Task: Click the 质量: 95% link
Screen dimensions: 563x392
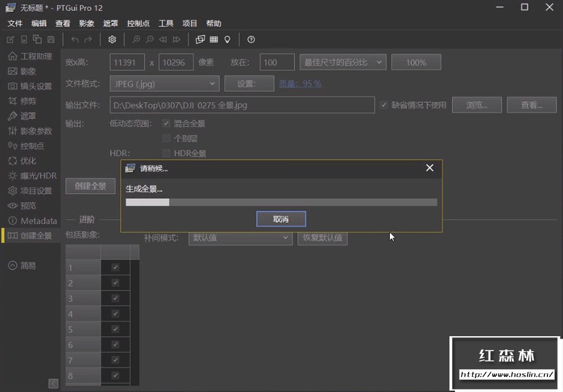Action: [x=300, y=83]
